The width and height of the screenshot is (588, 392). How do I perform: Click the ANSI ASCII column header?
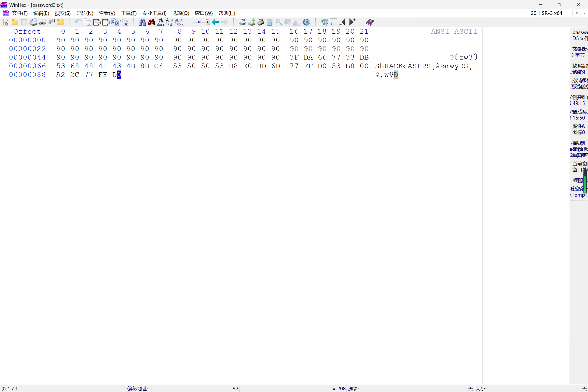tap(454, 32)
